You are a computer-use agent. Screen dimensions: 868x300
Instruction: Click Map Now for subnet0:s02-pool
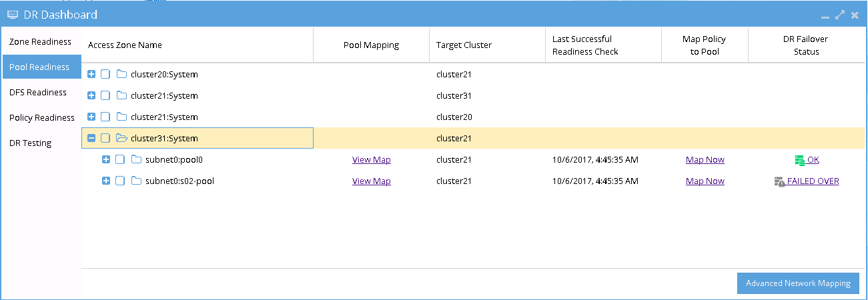[705, 181]
